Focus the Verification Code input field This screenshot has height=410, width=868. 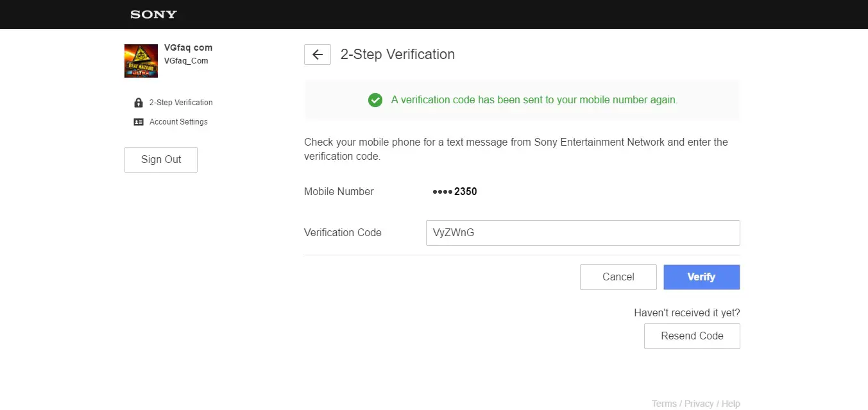(583, 233)
